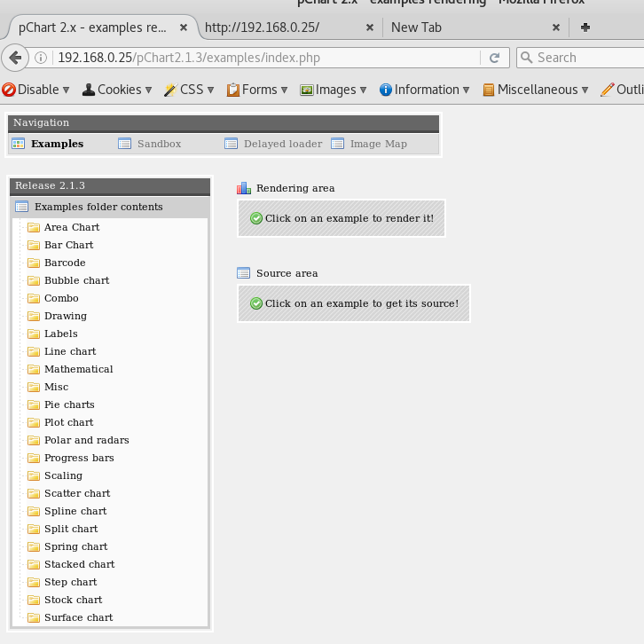This screenshot has height=644, width=644.
Task: Click the Examples navigation icon
Action: (19, 144)
